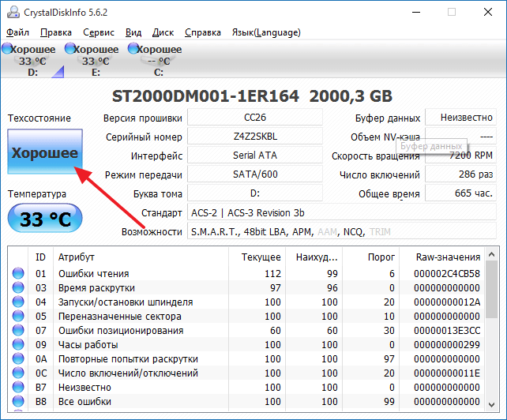Open the Сервис menu
507x420 pixels.
pyautogui.click(x=98, y=32)
